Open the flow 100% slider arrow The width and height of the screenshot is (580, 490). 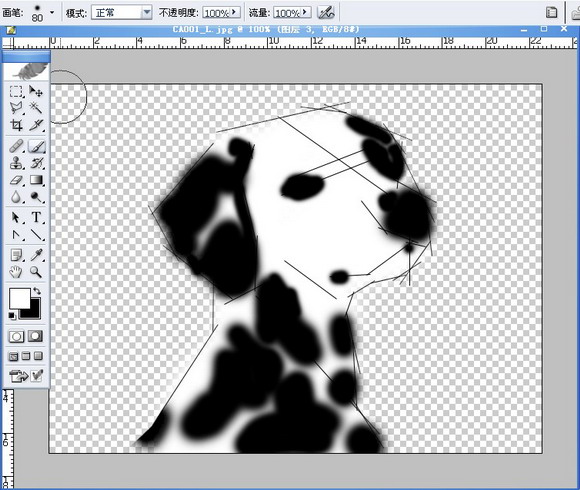305,13
